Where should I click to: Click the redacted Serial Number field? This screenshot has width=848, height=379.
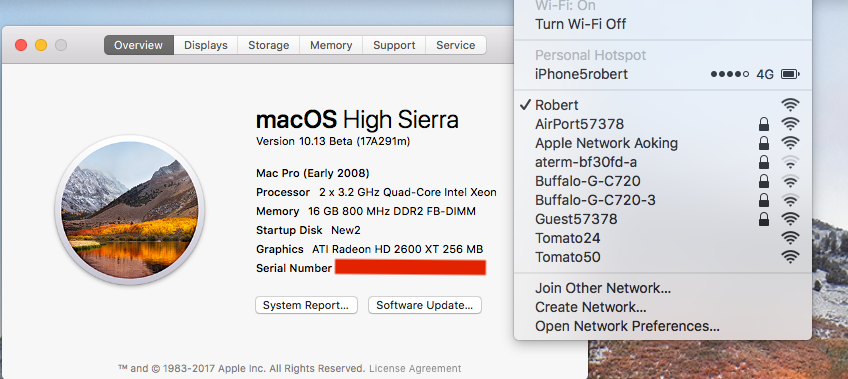410,268
